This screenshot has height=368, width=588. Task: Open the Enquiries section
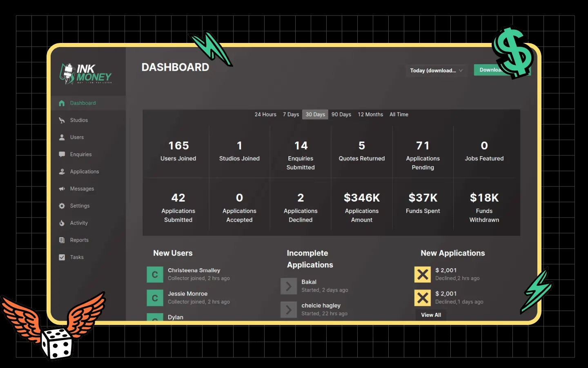81,155
